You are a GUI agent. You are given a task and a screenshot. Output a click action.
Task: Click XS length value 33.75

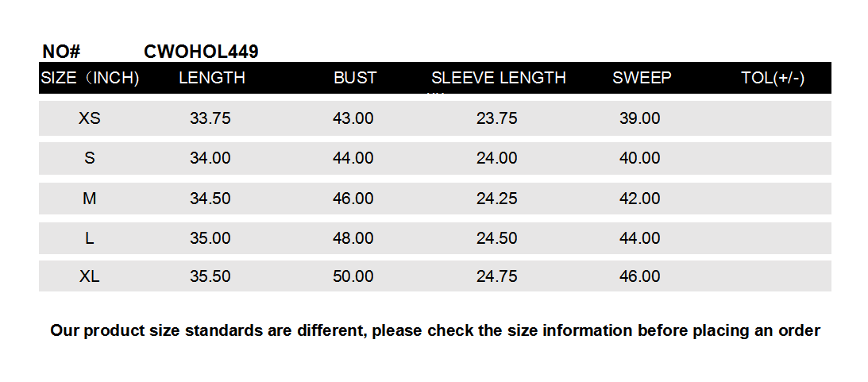(210, 118)
